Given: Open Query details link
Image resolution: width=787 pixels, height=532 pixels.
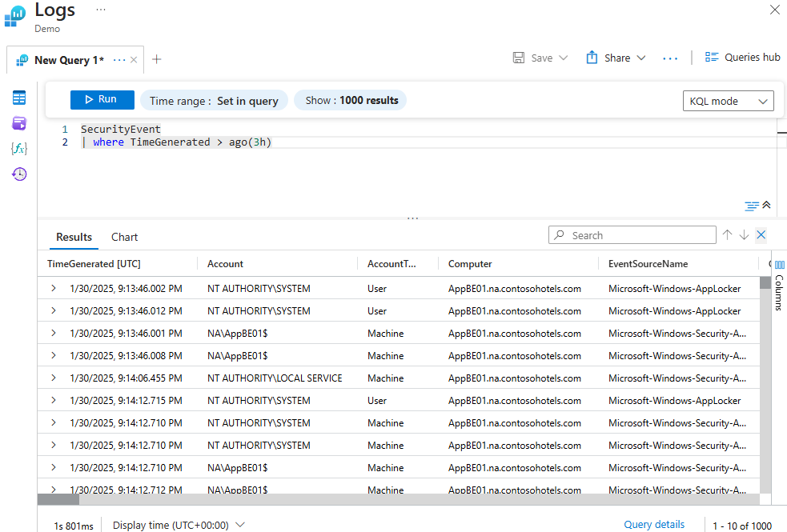Looking at the screenshot, I should (654, 525).
